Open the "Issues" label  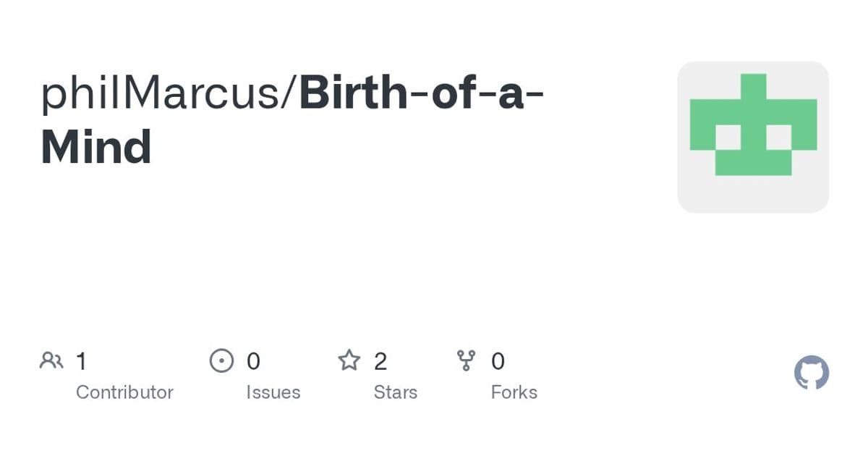pyautogui.click(x=273, y=392)
